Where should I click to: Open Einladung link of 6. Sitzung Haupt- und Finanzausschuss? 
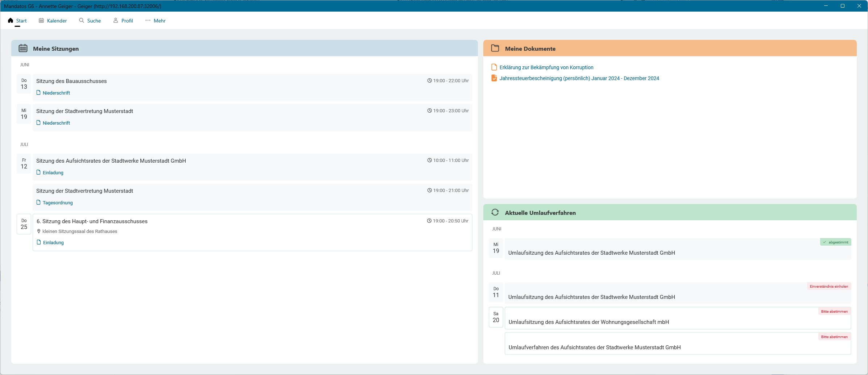[x=53, y=243]
